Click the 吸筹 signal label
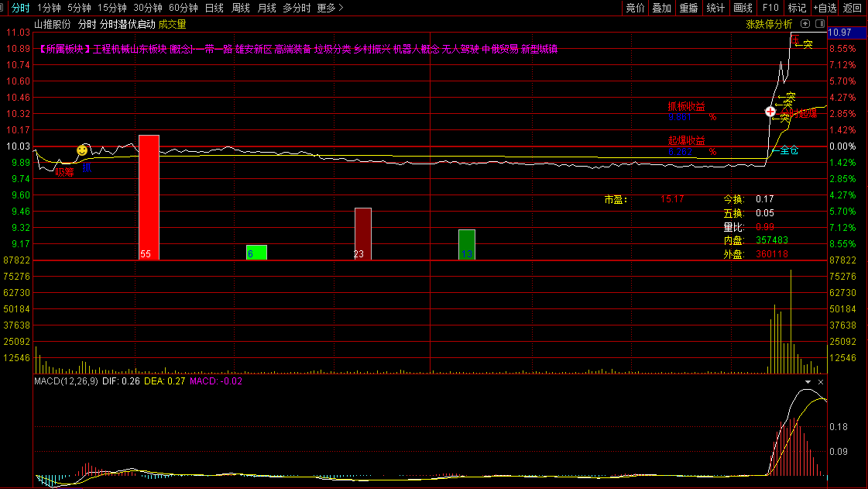 65,172
